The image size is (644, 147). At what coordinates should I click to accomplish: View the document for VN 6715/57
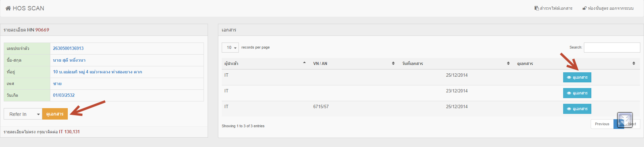click(577, 109)
